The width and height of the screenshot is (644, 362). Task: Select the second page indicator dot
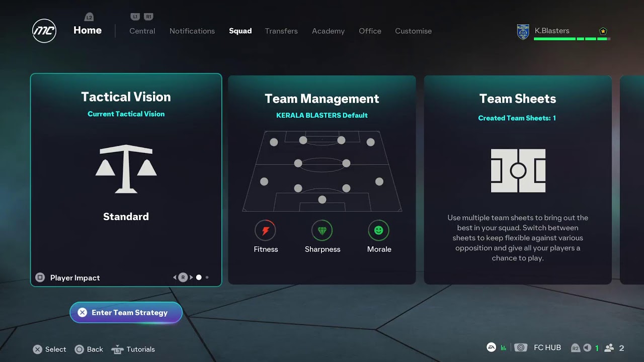click(207, 278)
